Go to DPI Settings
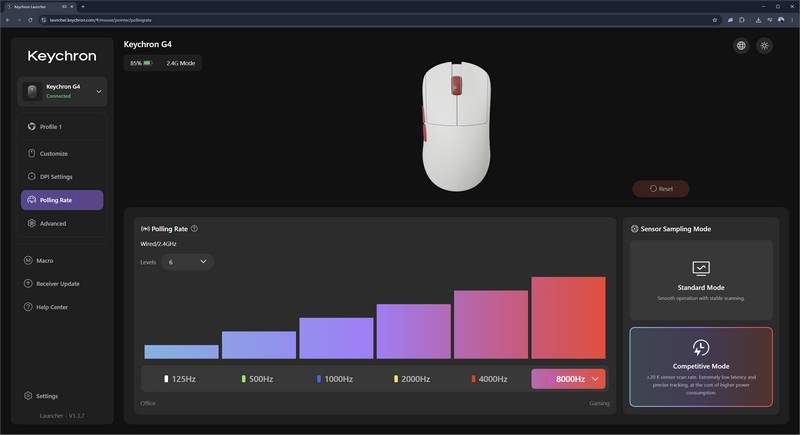The height and width of the screenshot is (435, 800). 62,177
